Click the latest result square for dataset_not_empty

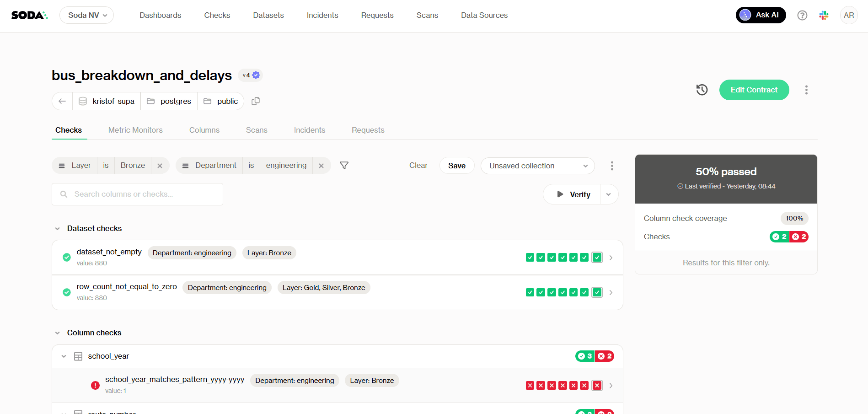click(597, 257)
